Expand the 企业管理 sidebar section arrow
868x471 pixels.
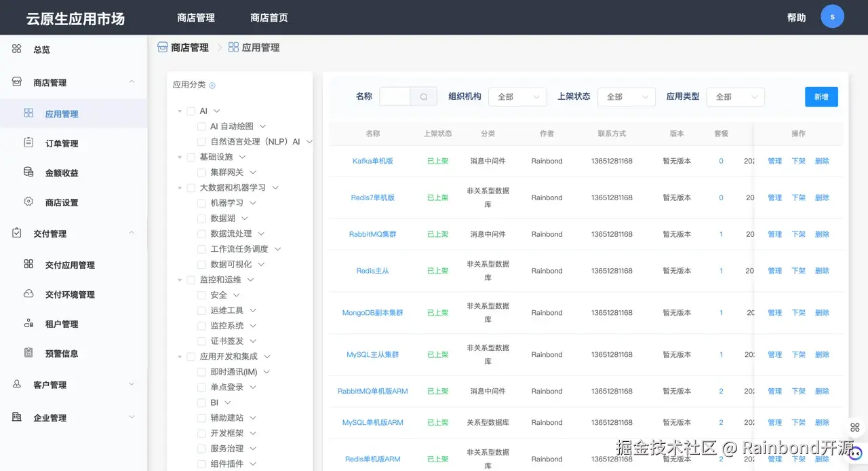click(x=132, y=417)
